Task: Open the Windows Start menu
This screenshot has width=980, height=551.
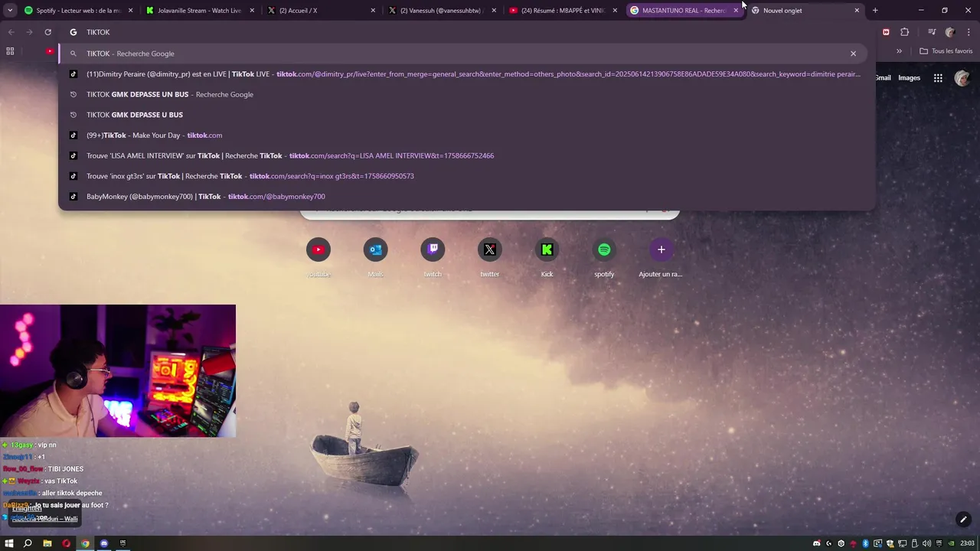Action: pyautogui.click(x=9, y=543)
